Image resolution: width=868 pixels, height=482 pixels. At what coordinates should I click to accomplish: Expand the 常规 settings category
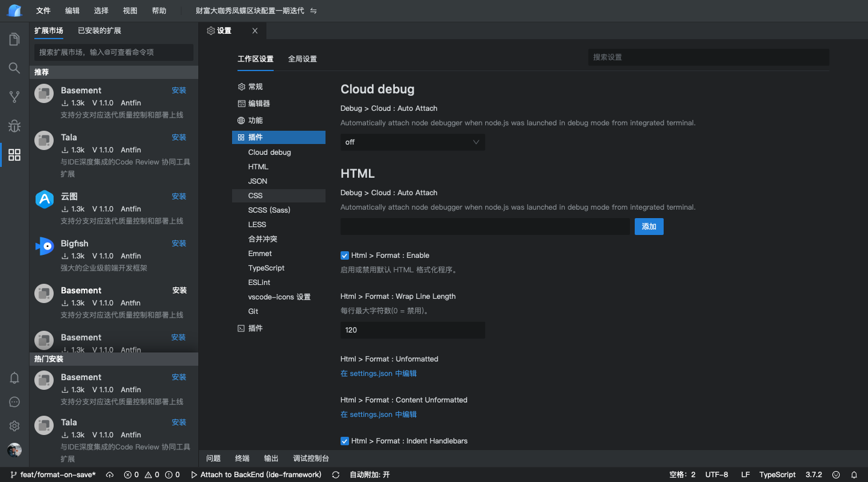tap(278, 87)
